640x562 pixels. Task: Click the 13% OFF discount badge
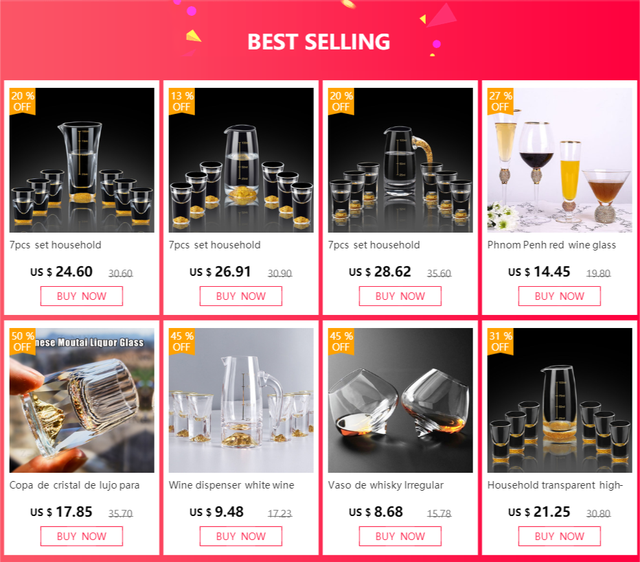[x=182, y=101]
